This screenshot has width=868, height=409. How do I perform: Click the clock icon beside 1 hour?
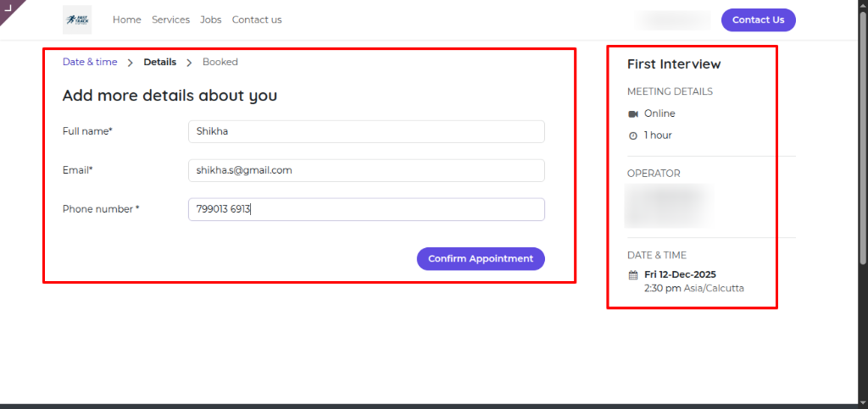632,135
